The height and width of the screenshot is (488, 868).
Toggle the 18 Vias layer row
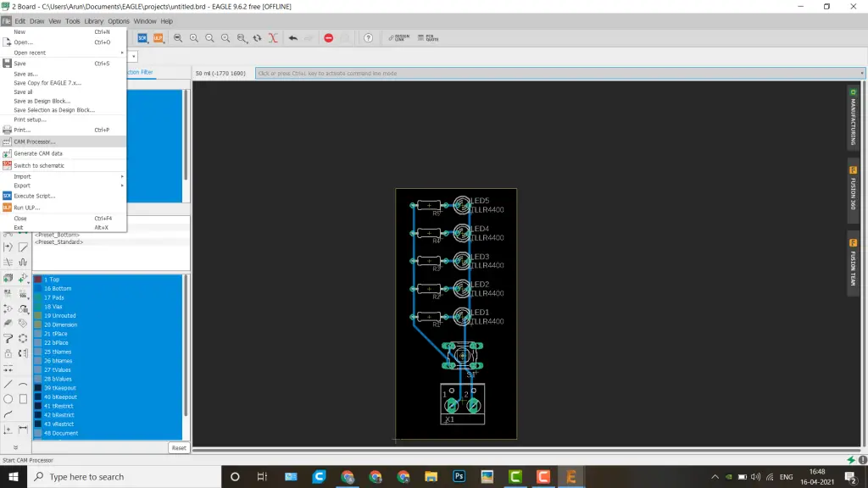tap(108, 307)
